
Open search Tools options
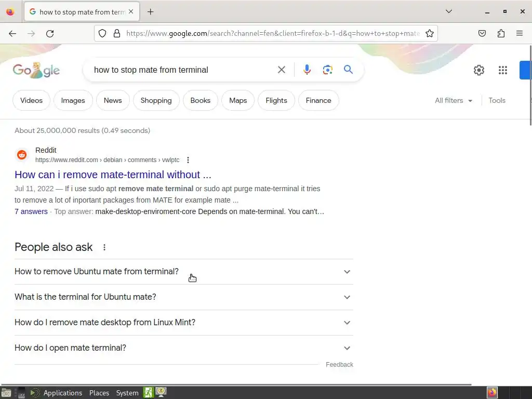497,100
